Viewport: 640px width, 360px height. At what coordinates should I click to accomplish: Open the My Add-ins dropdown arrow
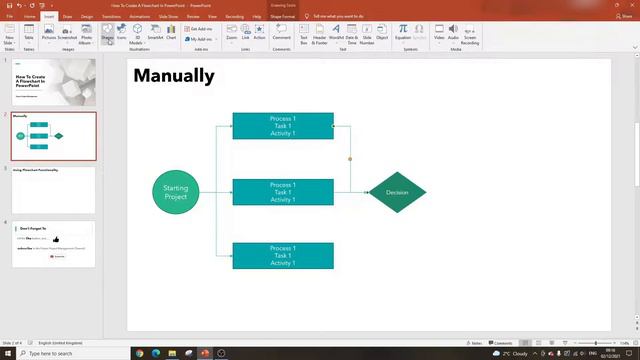[216, 39]
